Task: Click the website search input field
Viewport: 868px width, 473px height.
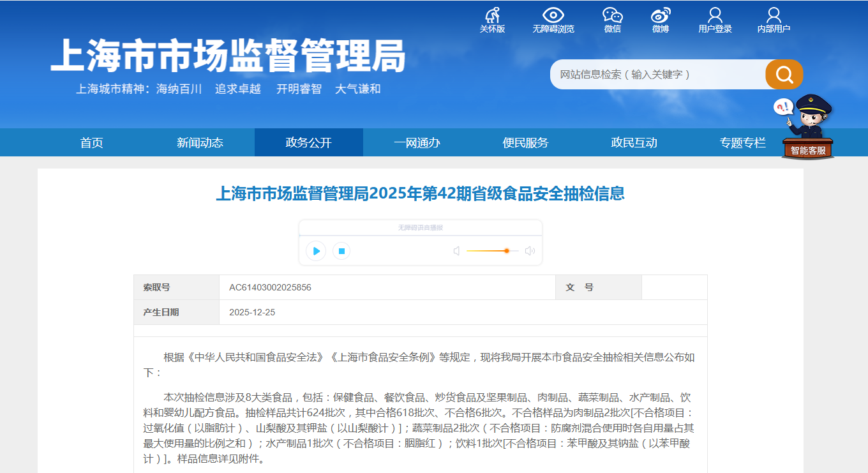Action: [x=657, y=75]
